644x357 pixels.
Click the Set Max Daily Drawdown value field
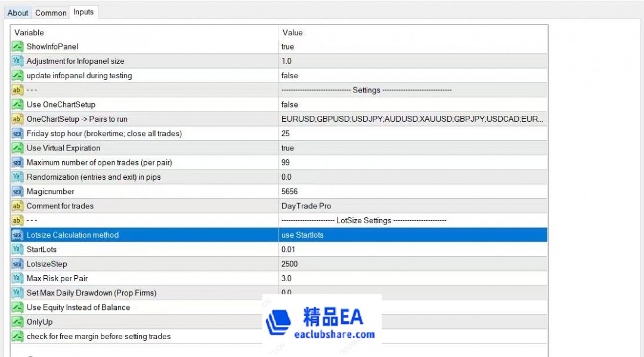tap(358, 293)
